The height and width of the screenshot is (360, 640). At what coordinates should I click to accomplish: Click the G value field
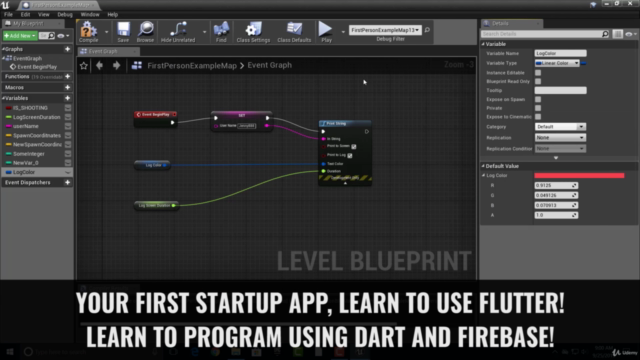556,196
